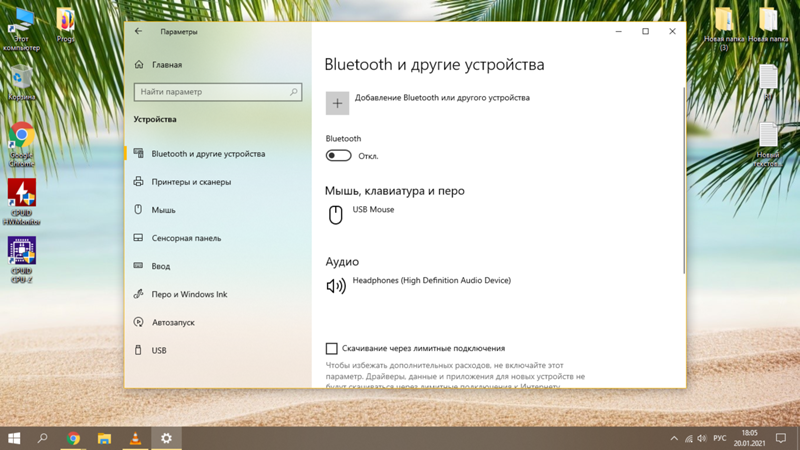Select the Новый текстов... document on the desktop
The width and height of the screenshot is (800, 450).
(768, 145)
